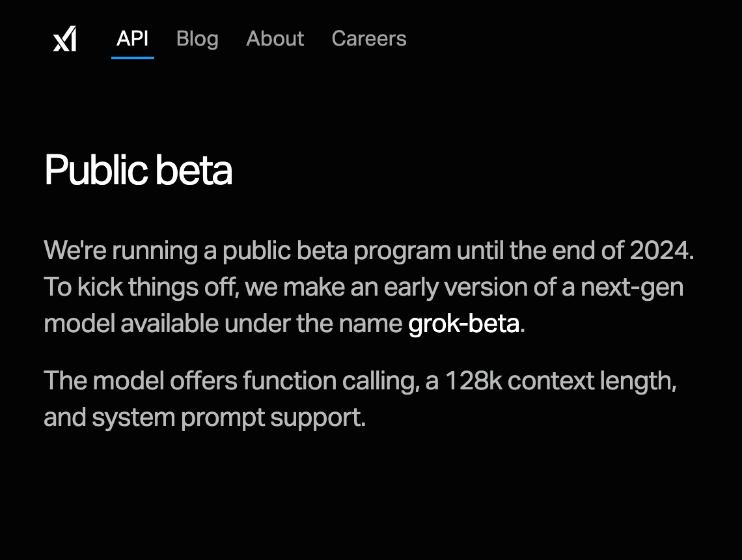The width and height of the screenshot is (742, 560).
Task: Click the word 2024 in the paragraph
Action: pos(659,251)
